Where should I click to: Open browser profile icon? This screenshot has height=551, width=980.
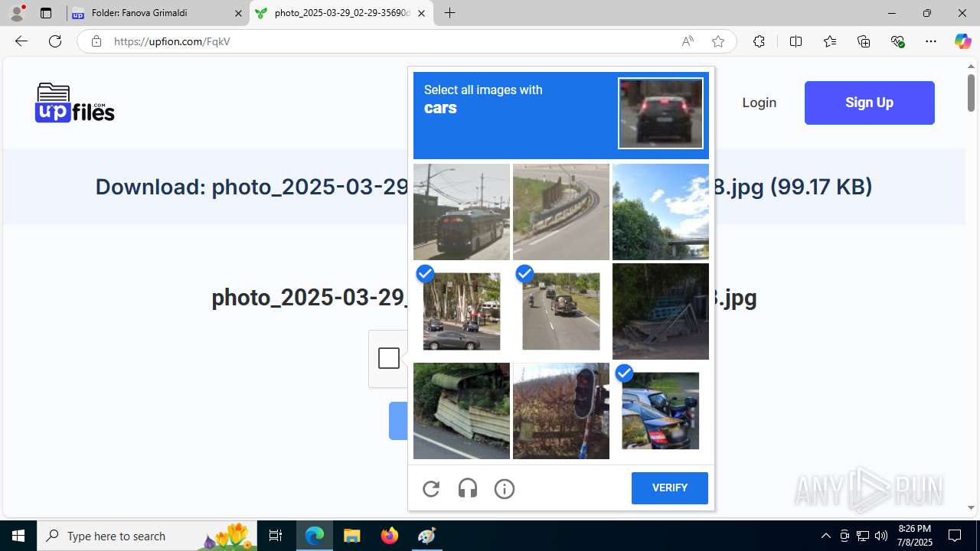point(17,13)
